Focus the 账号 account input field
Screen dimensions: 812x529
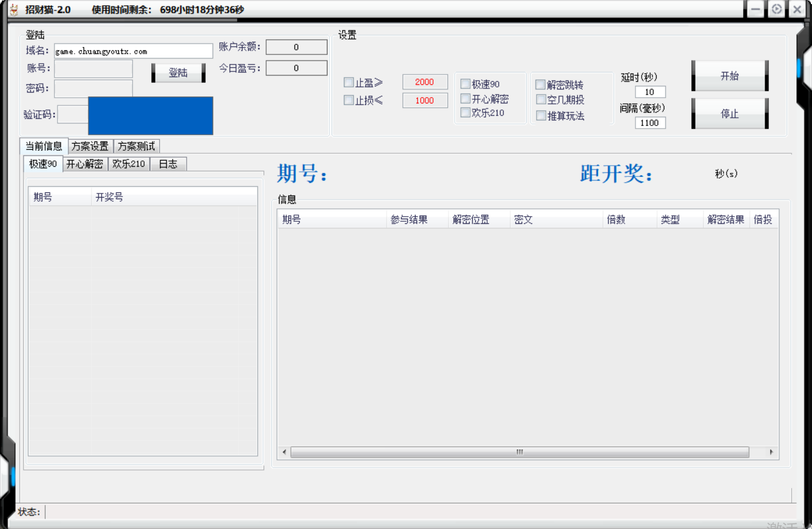(x=93, y=69)
